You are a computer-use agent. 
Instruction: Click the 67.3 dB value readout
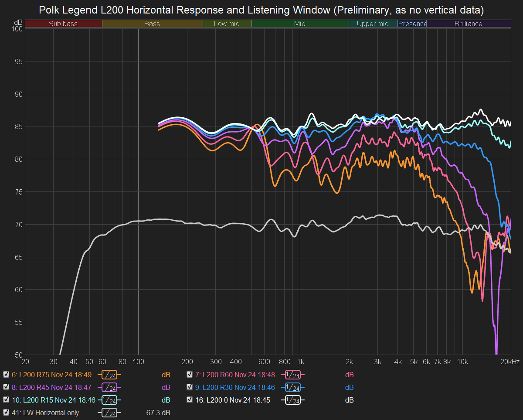pyautogui.click(x=158, y=413)
